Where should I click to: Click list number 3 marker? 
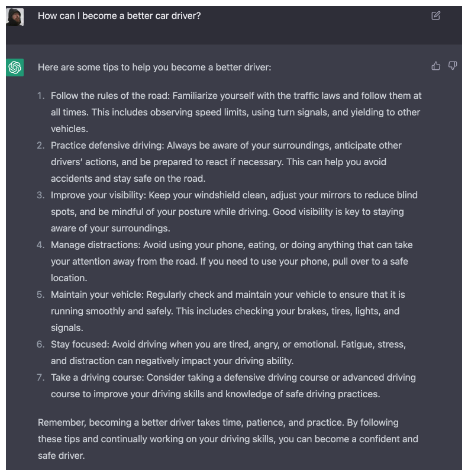[x=41, y=195]
